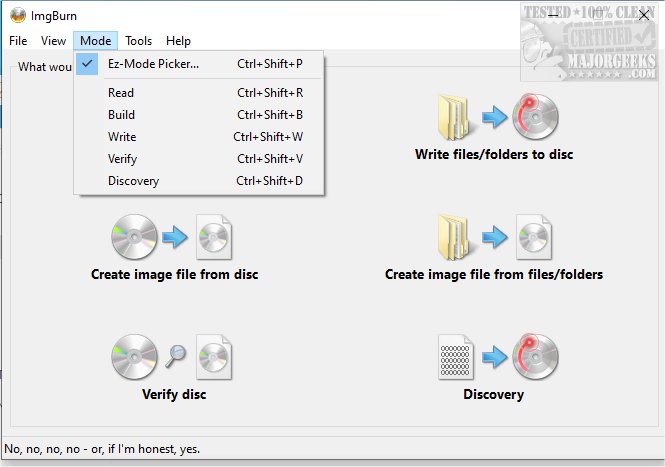Toggle the Ez-Mode Picker checkmark item
Image resolution: width=665 pixels, height=467 pixels.
[x=153, y=64]
